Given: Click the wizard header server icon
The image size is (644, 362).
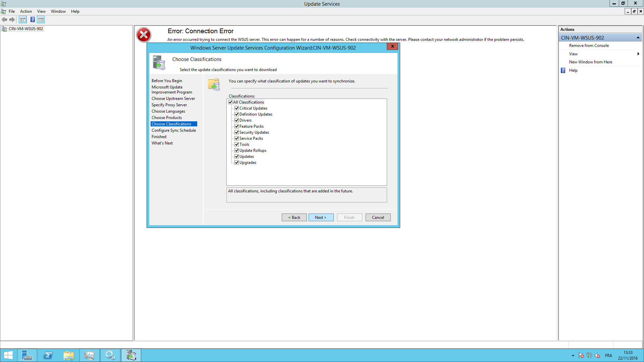Looking at the screenshot, I should pyautogui.click(x=159, y=63).
